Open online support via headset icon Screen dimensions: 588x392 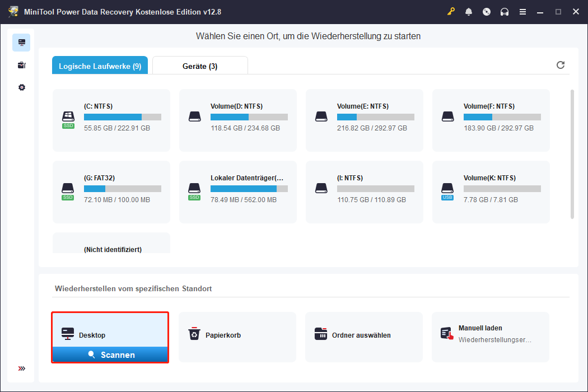505,11
